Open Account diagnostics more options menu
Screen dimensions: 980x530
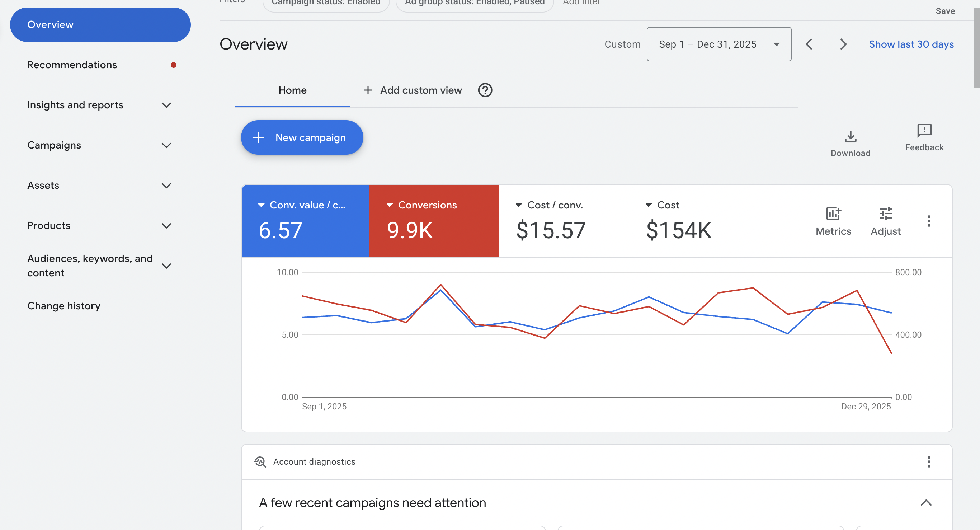click(x=929, y=461)
